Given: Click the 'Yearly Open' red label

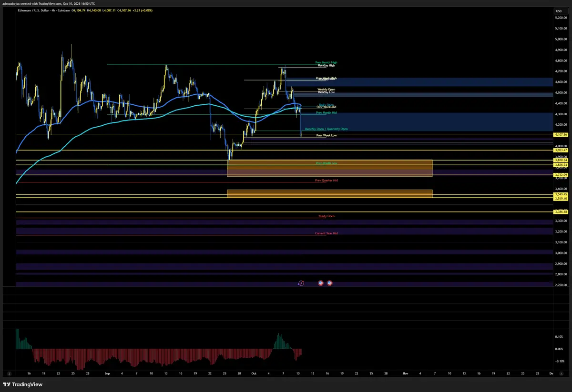Looking at the screenshot, I should (x=327, y=216).
